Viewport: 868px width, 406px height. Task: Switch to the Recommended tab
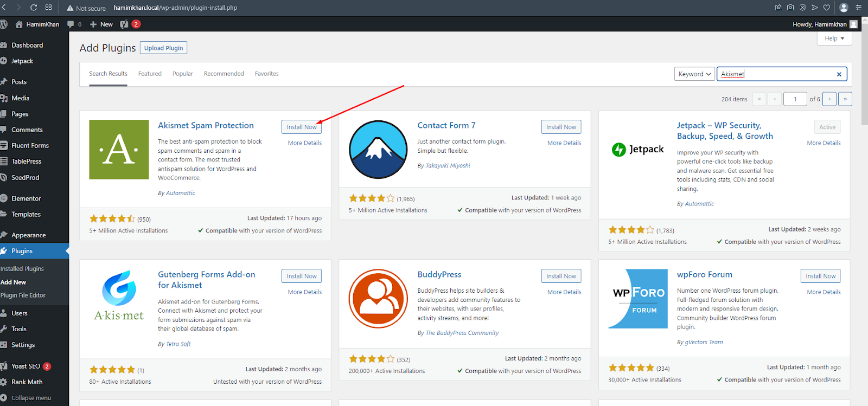coord(224,74)
